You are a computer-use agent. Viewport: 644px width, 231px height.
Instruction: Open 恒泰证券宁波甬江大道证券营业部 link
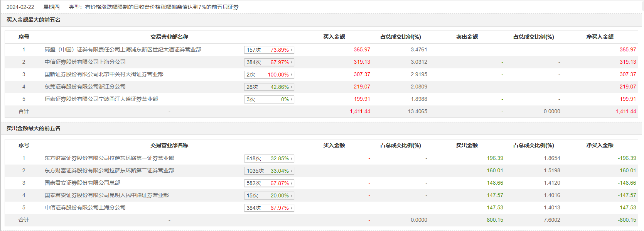tap(101, 99)
